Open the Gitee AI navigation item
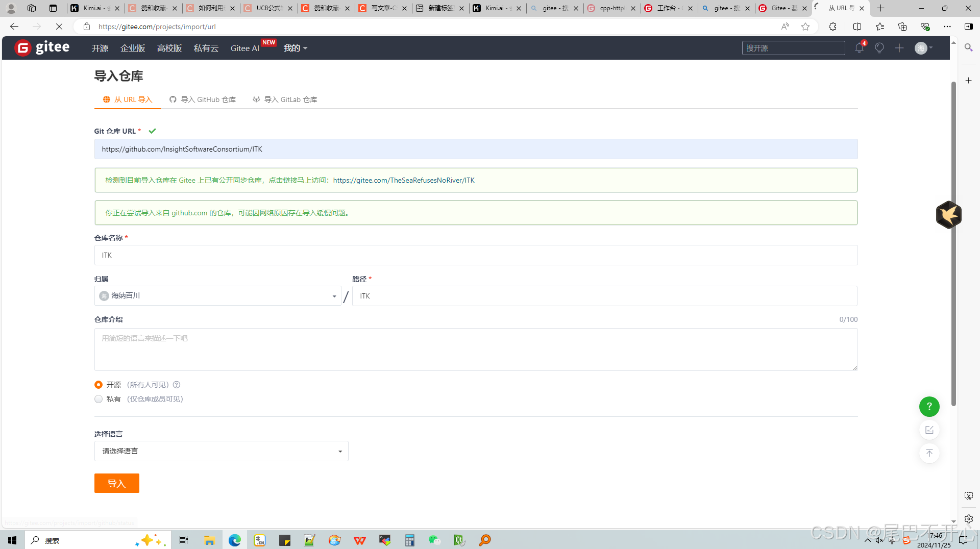980x549 pixels. tap(245, 48)
